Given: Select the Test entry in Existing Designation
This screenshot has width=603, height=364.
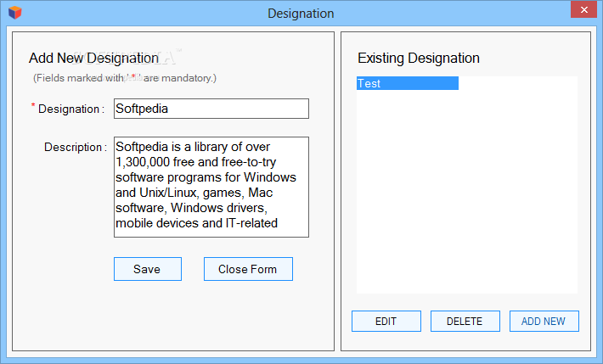Looking at the screenshot, I should (408, 83).
